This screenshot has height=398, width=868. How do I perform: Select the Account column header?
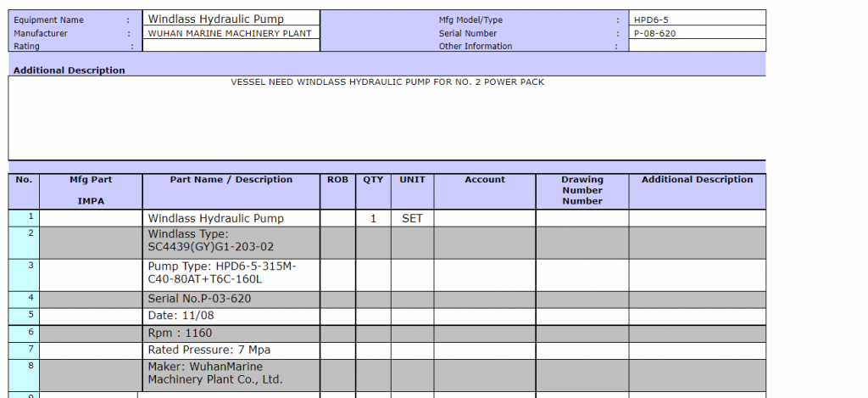[x=485, y=180]
